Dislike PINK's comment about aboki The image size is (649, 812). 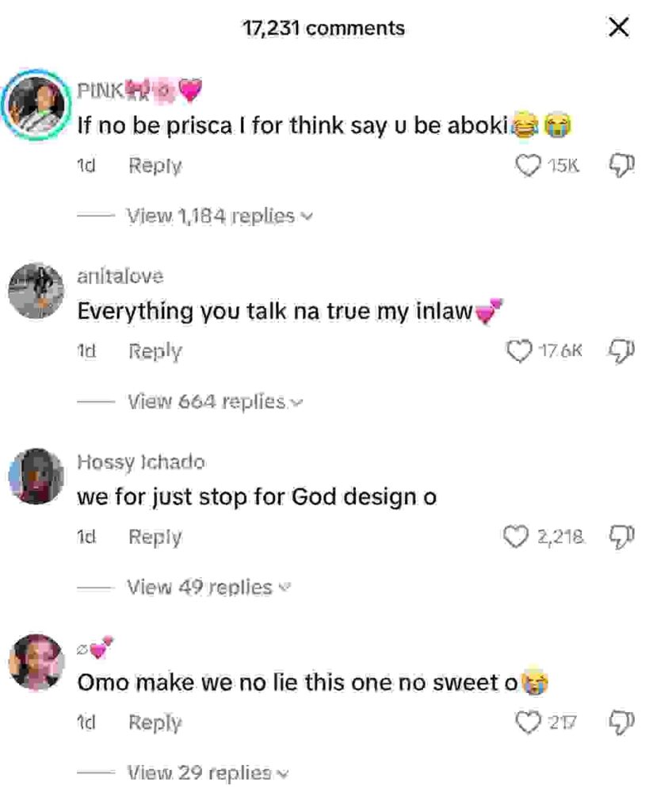(619, 165)
